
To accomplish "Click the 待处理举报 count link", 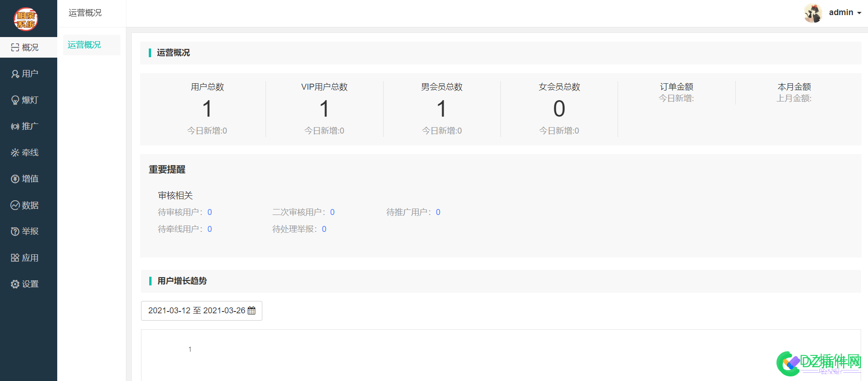I will click(x=324, y=229).
